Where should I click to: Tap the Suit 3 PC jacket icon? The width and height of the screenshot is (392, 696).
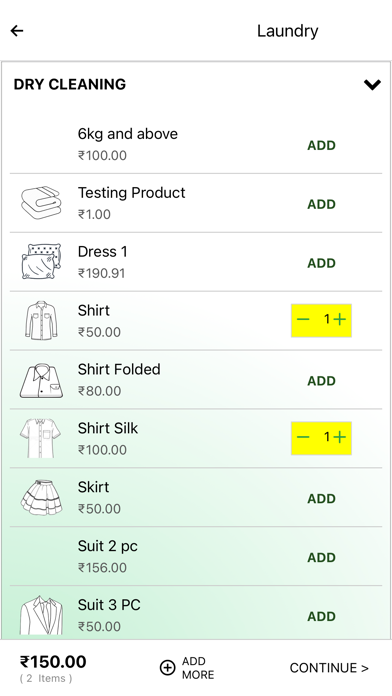pos(41,615)
